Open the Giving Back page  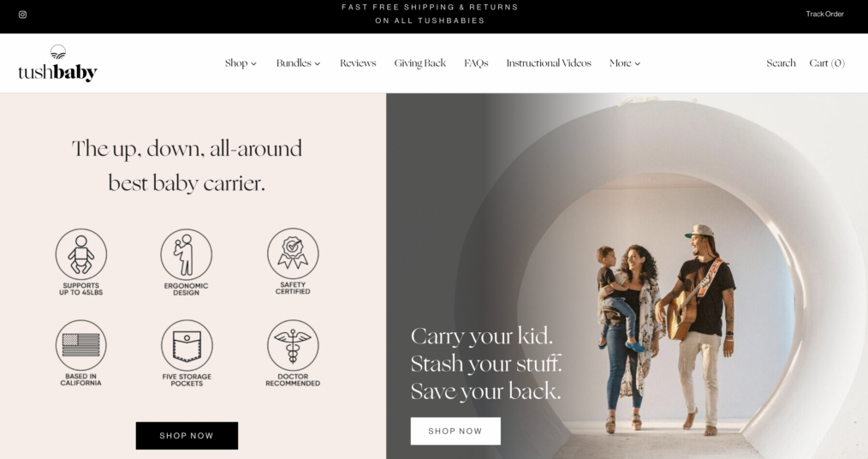click(420, 63)
